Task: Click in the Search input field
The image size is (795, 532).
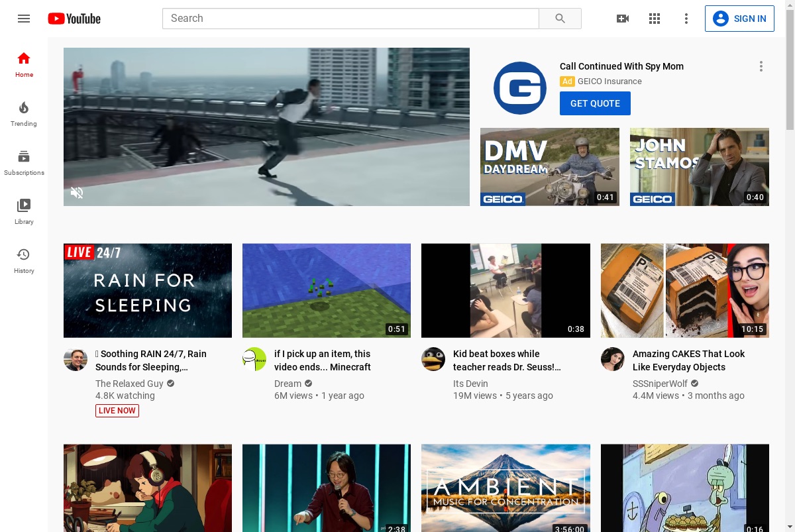Action: tap(350, 19)
